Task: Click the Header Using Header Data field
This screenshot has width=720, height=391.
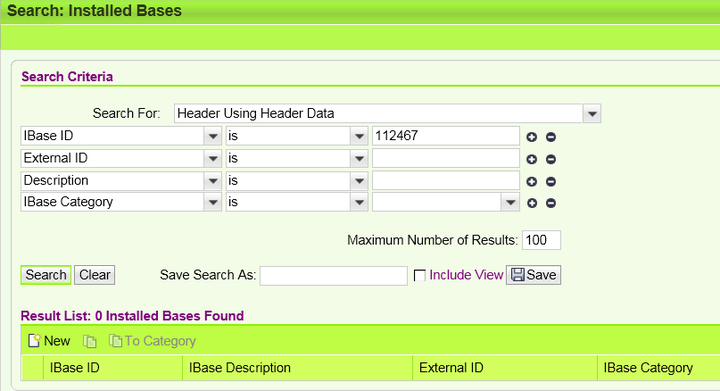Action: pos(379,113)
